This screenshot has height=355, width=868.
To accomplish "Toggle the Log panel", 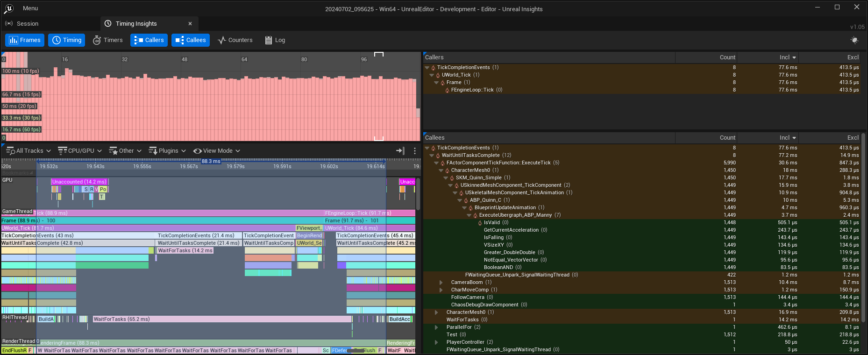I will coord(275,40).
